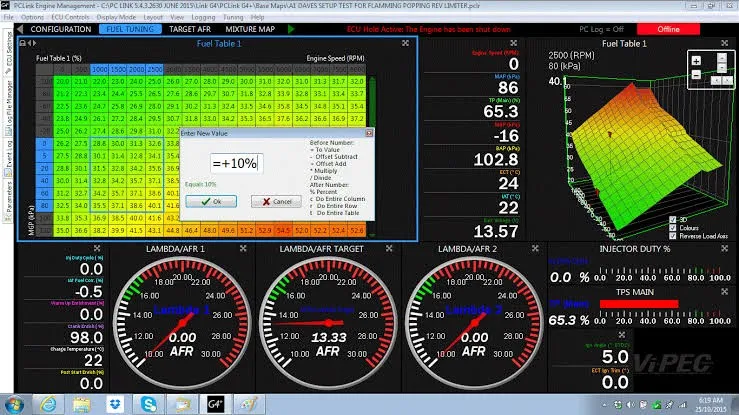Open the Help menu

(x=257, y=17)
